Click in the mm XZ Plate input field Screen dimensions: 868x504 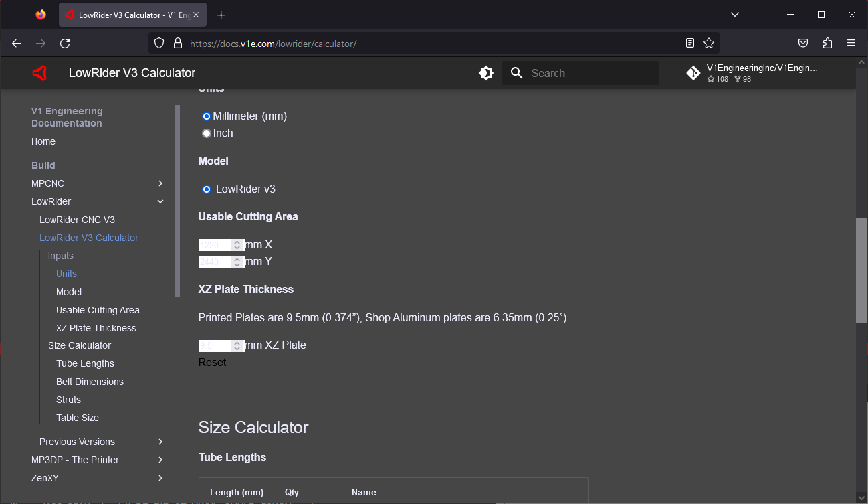point(213,345)
